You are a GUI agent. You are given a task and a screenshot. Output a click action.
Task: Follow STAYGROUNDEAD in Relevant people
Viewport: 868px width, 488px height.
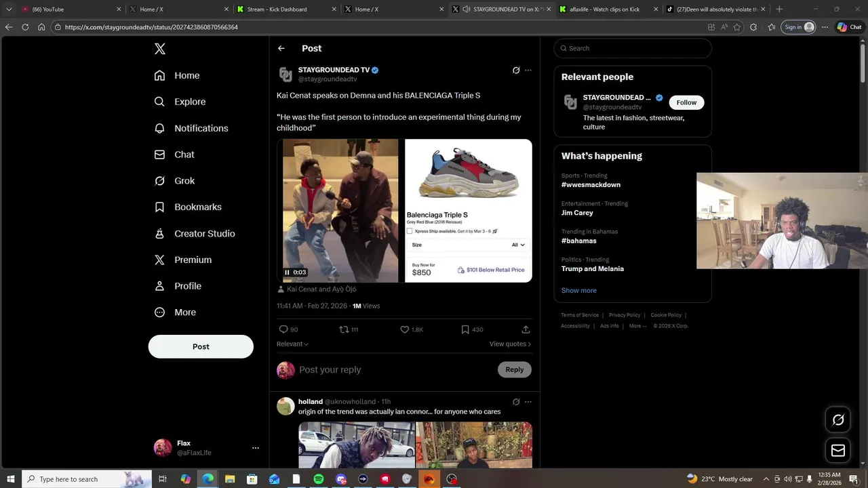pos(686,102)
